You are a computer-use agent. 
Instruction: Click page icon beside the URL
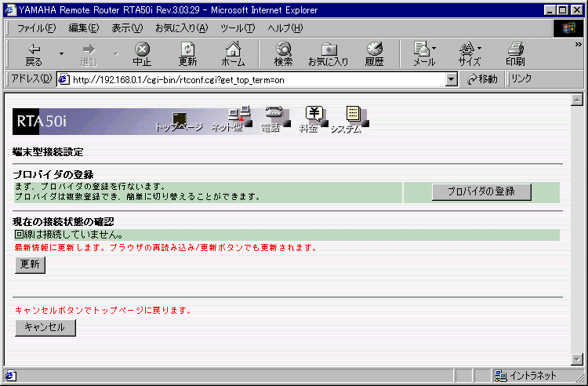tap(64, 80)
